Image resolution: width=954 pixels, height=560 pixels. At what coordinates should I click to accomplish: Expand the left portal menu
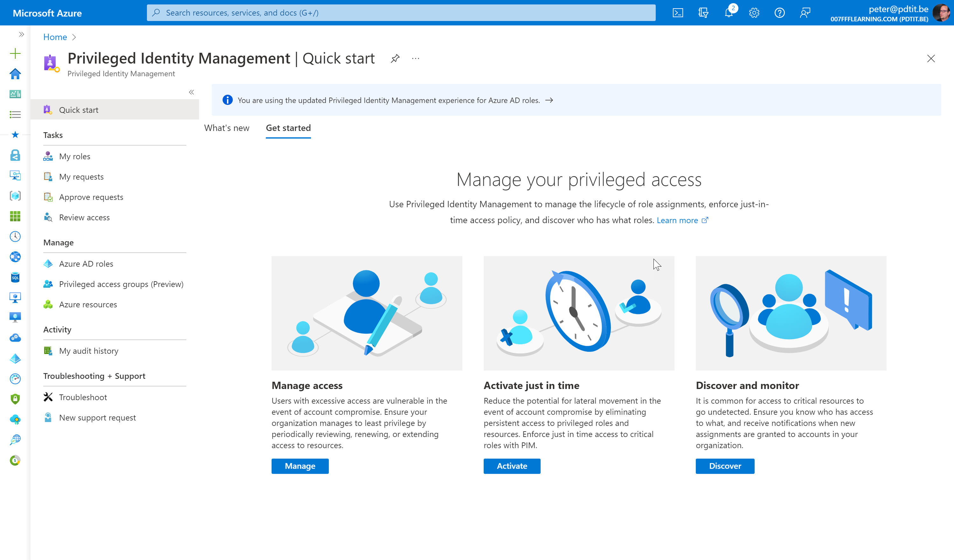[x=22, y=34]
